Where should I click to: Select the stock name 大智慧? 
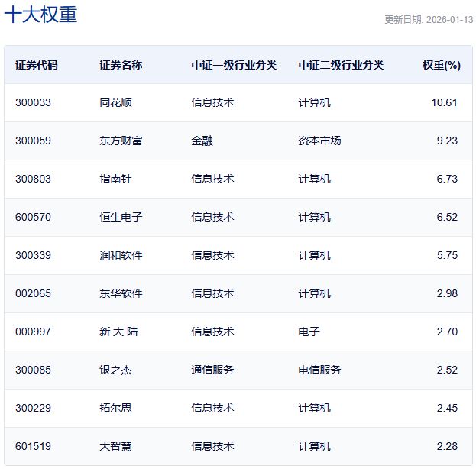point(115,447)
